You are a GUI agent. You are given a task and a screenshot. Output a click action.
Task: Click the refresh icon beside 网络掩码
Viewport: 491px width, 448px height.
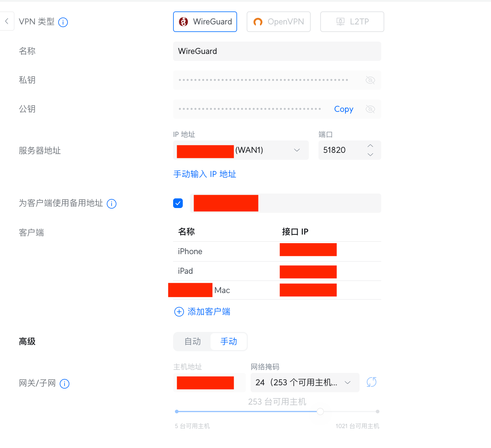click(x=371, y=382)
